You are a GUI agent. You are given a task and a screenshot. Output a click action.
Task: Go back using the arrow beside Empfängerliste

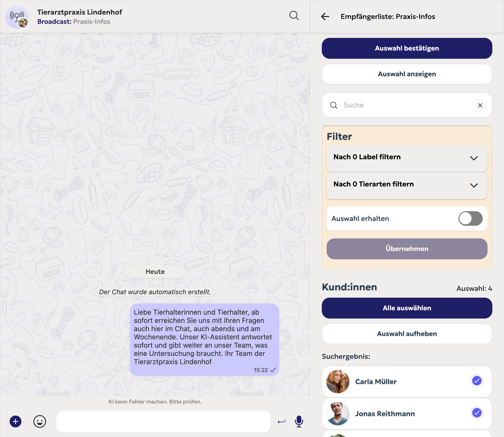coord(325,16)
